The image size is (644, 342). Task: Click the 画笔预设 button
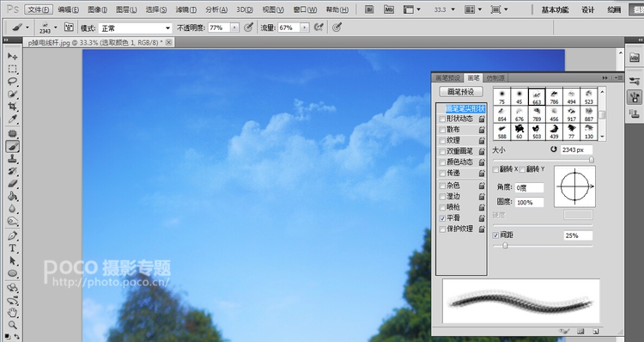pos(461,92)
